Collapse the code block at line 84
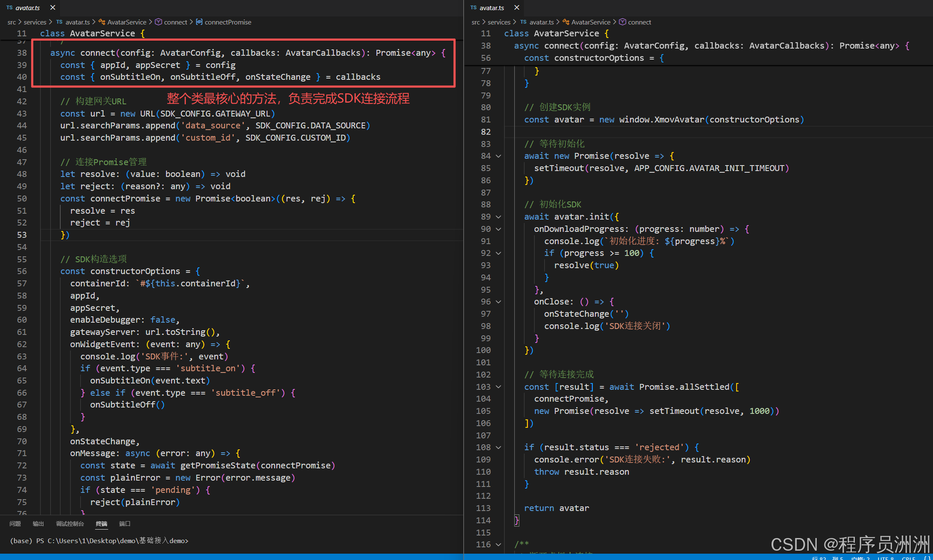The height and width of the screenshot is (560, 933). pyautogui.click(x=499, y=156)
